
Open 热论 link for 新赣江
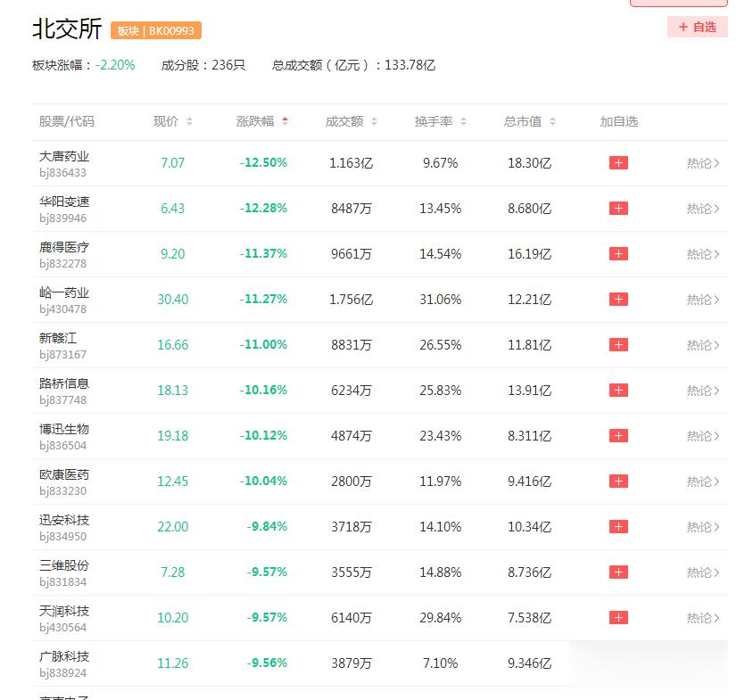tap(703, 345)
